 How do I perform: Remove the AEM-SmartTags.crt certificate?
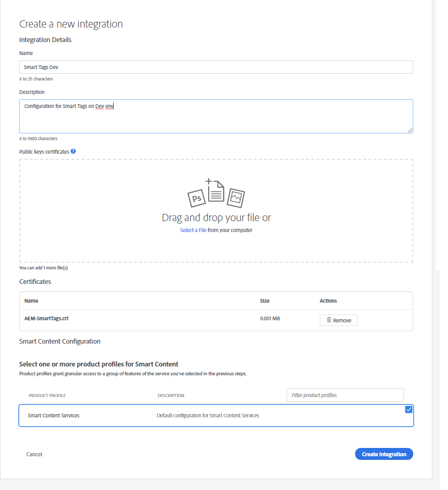tap(338, 320)
